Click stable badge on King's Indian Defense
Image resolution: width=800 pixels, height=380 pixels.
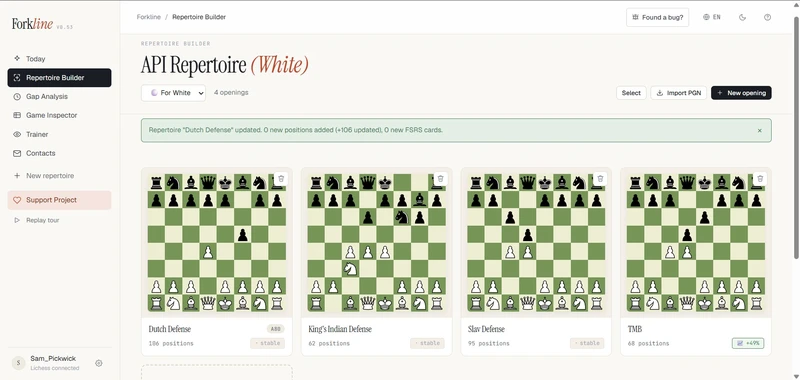click(427, 343)
